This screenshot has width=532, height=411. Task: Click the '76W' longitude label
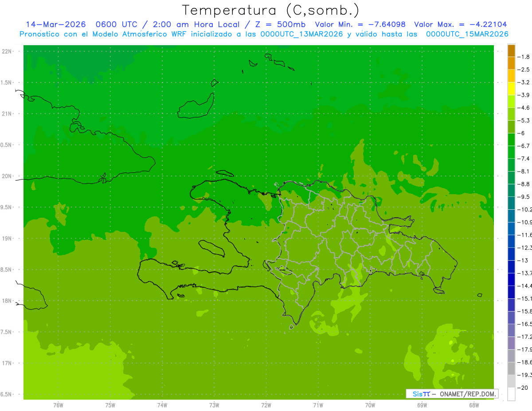pyautogui.click(x=58, y=405)
